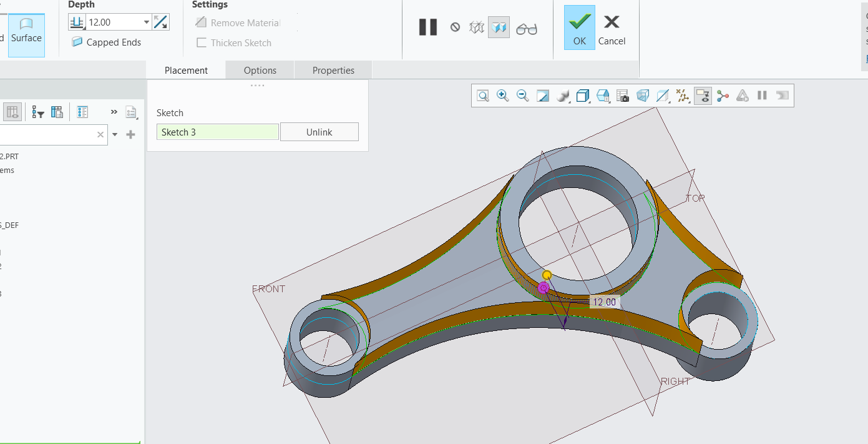This screenshot has height=444, width=868.
Task: Pause the extrude feature creation
Action: click(428, 27)
